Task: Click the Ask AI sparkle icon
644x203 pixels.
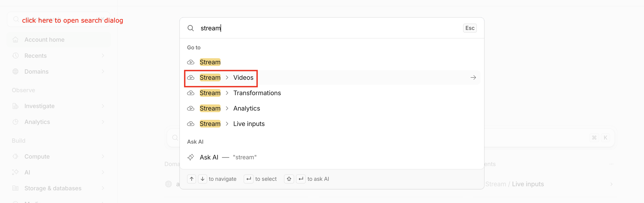Action: coord(191,157)
